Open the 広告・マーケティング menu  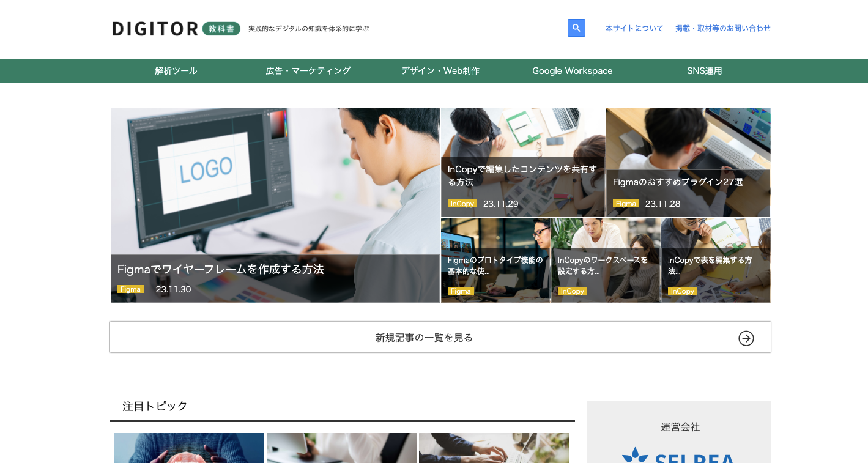click(x=308, y=71)
